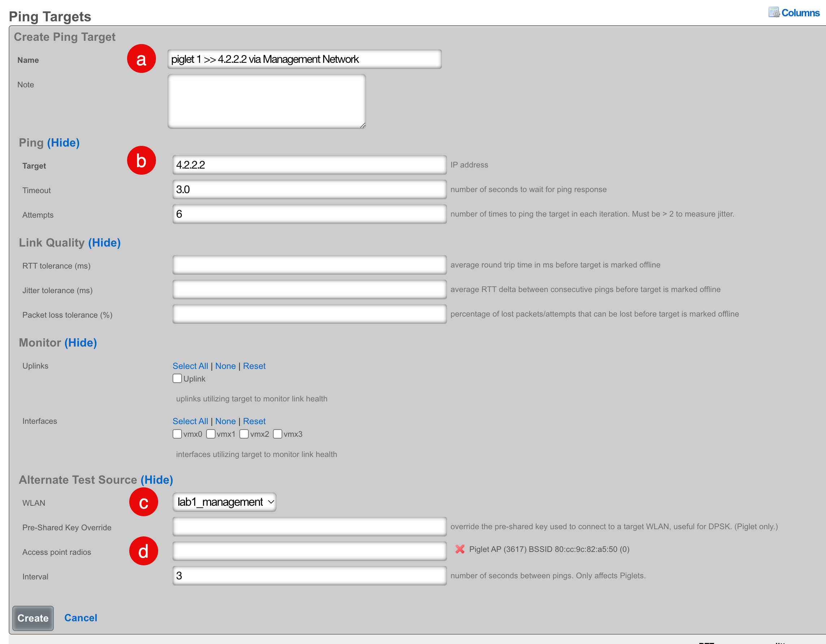
Task: Click Reset under Interfaces
Action: click(x=254, y=421)
